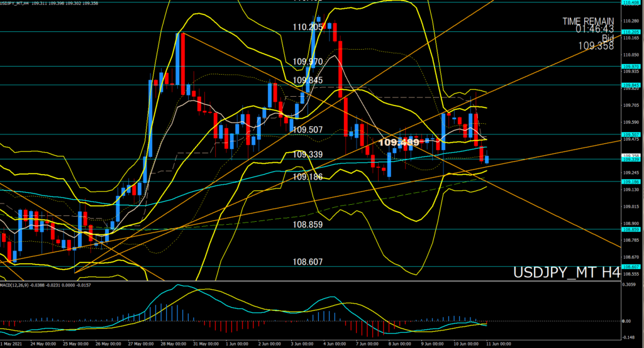The width and height of the screenshot is (644, 348).
Task: Click the -0.148 MACD scale value
Action: point(629,338)
